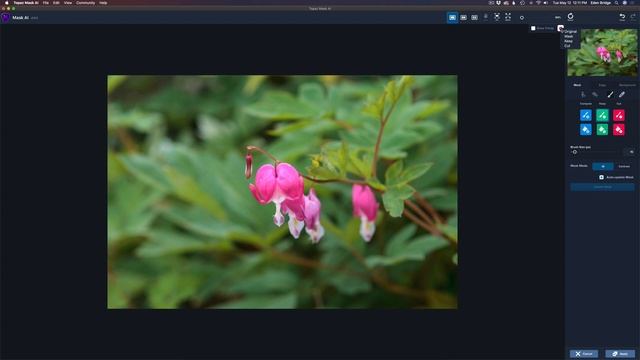Select the red Cut fill bucket tool
Image resolution: width=640 pixels, height=360 pixels.
[x=619, y=129]
